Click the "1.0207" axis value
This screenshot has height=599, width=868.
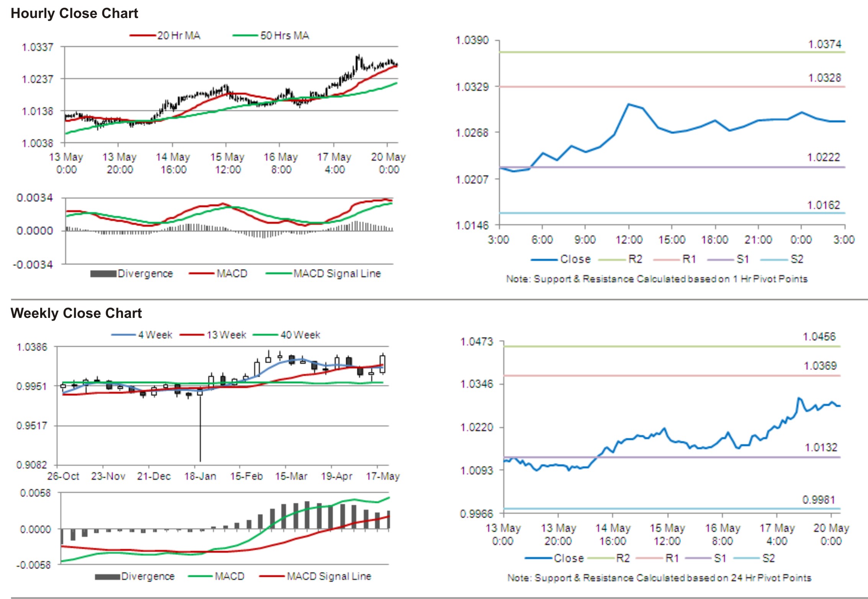pyautogui.click(x=472, y=179)
